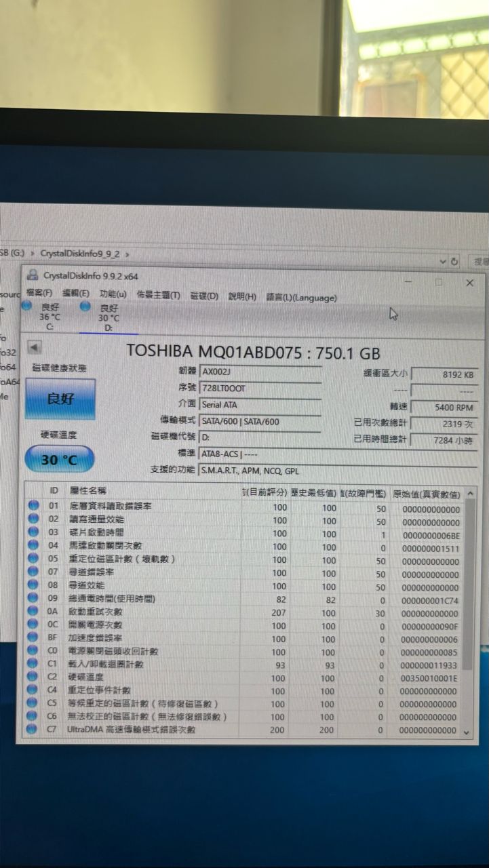489x868 pixels.
Task: Open the 磁碟(D) menu
Action: 204,296
